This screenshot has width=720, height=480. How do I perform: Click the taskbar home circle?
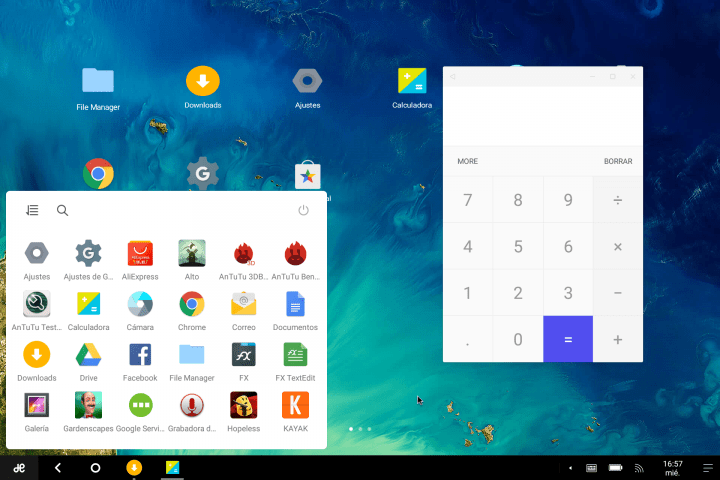click(96, 468)
